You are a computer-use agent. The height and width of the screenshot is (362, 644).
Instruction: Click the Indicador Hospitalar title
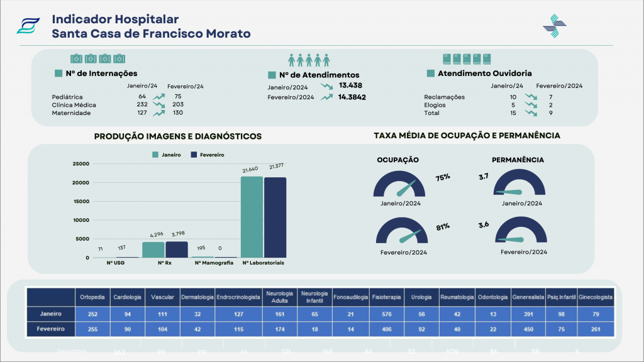(115, 19)
